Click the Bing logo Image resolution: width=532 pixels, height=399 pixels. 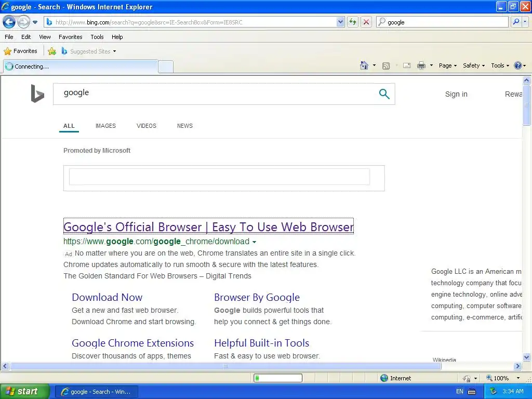pyautogui.click(x=37, y=94)
